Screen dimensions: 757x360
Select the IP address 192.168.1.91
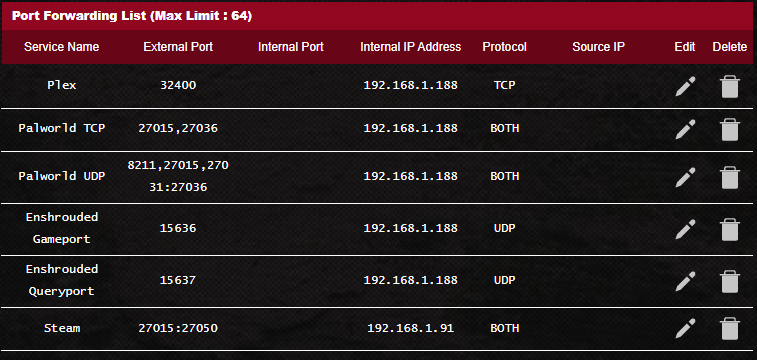coord(410,328)
